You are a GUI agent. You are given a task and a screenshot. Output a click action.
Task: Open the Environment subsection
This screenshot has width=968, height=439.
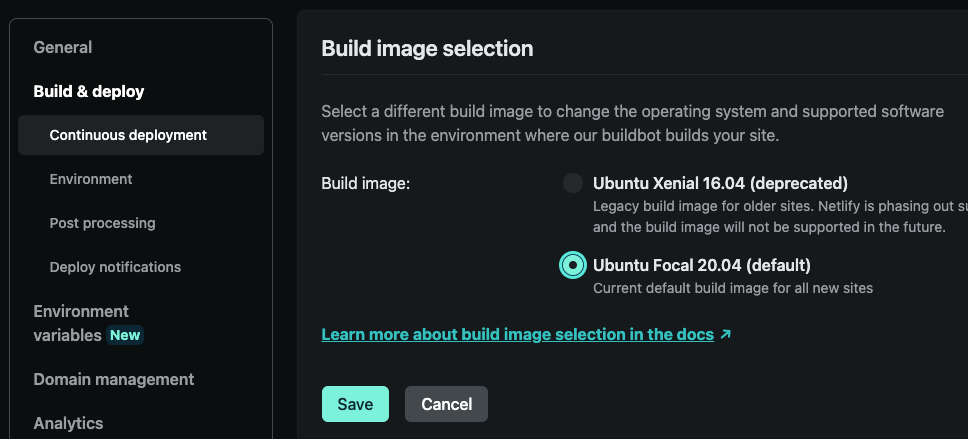91,179
